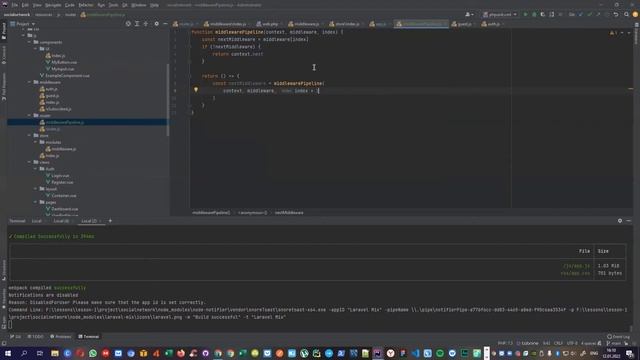Click the green Run button
This screenshot has width=640, height=360.
click(525, 15)
